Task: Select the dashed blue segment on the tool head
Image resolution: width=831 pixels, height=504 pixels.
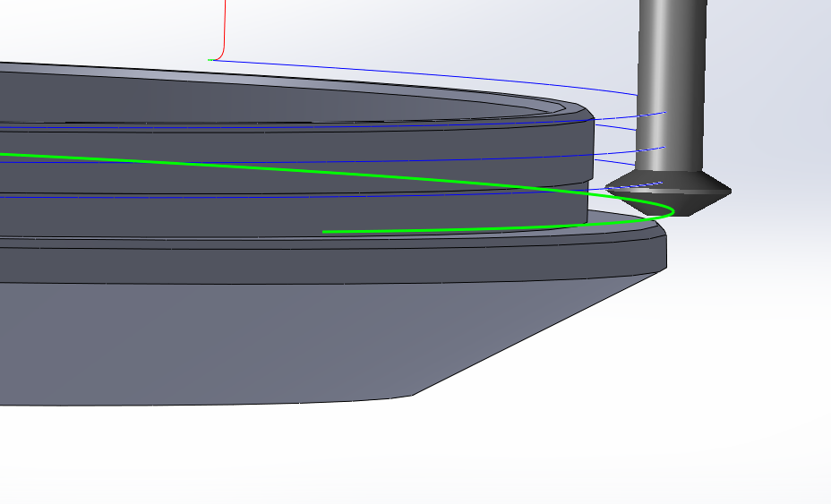Action: [648, 184]
